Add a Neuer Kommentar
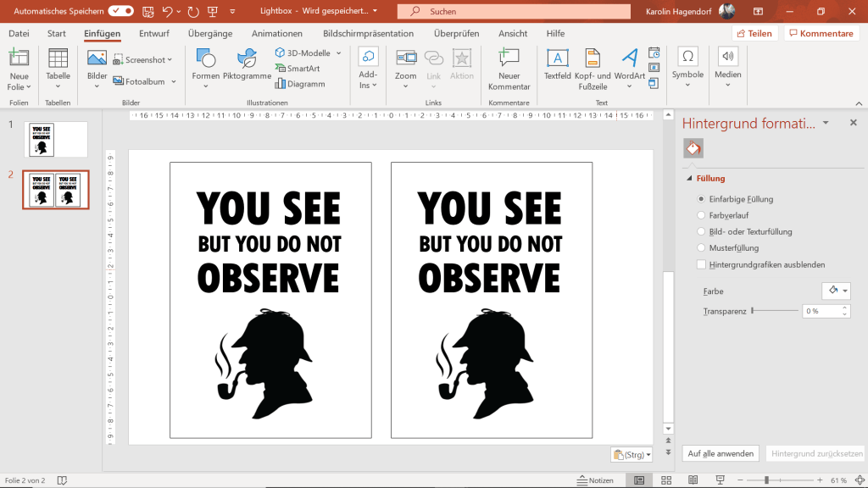The width and height of the screenshot is (868, 488). coord(509,59)
